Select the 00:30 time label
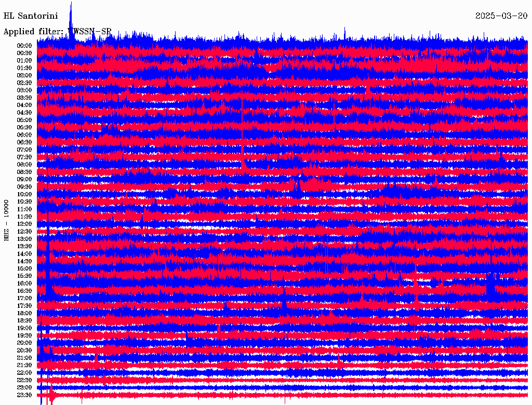 coord(24,53)
